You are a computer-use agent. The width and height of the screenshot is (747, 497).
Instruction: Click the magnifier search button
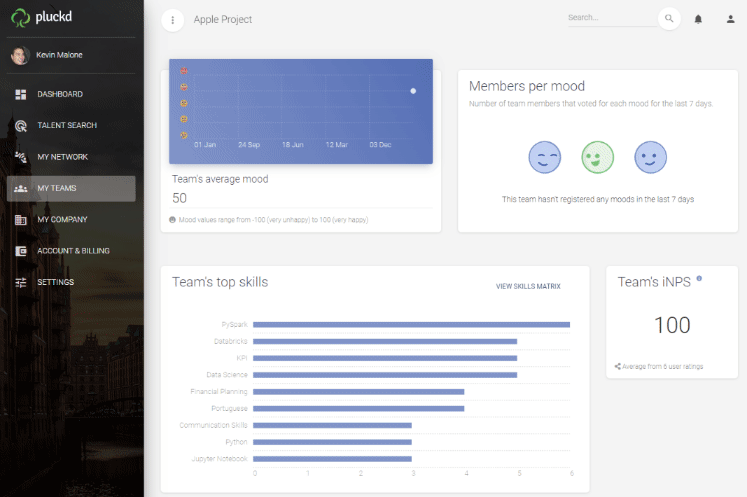click(x=669, y=19)
